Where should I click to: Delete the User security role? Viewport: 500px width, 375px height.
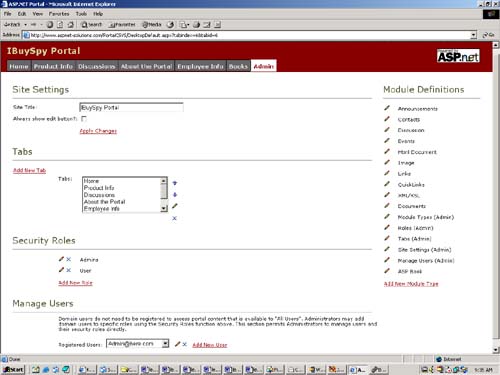click(69, 270)
